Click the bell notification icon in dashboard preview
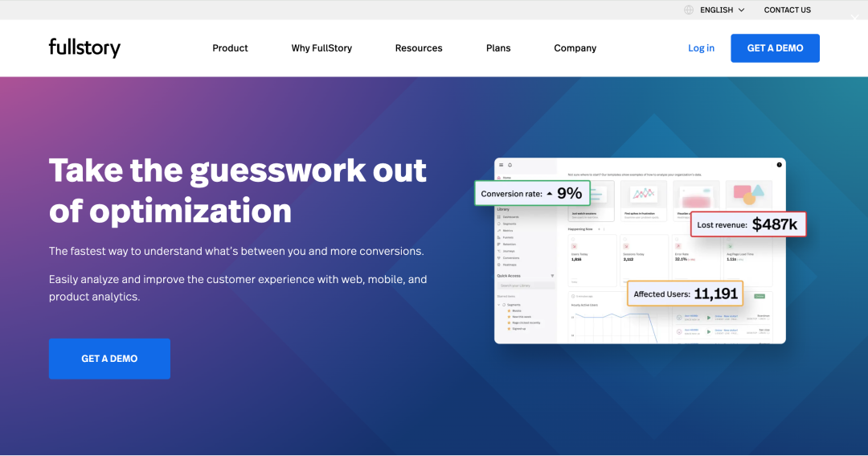 pos(510,165)
